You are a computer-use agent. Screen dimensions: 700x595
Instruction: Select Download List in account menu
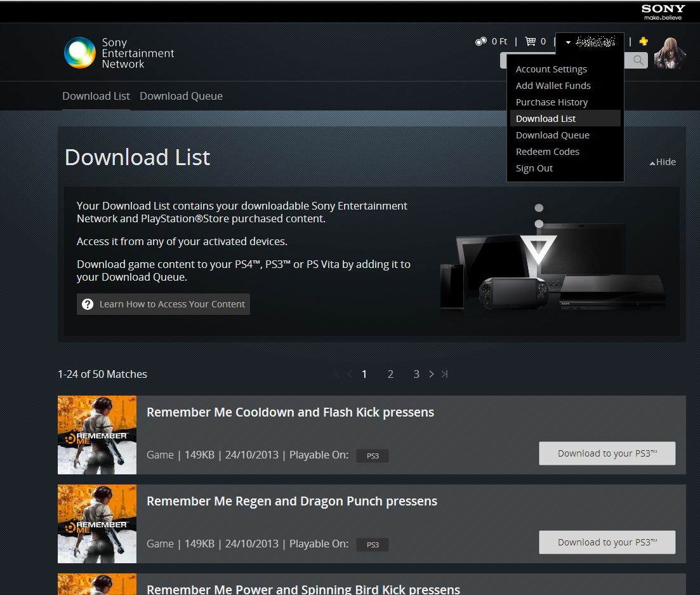(565, 118)
